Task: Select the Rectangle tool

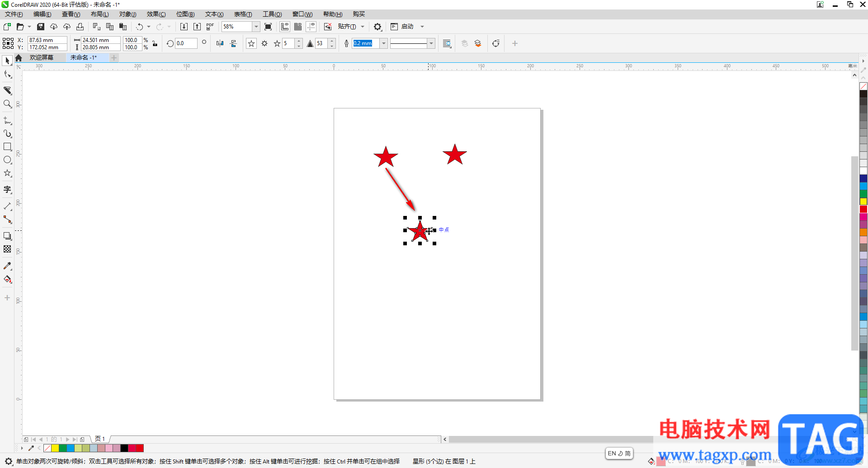Action: (7, 147)
